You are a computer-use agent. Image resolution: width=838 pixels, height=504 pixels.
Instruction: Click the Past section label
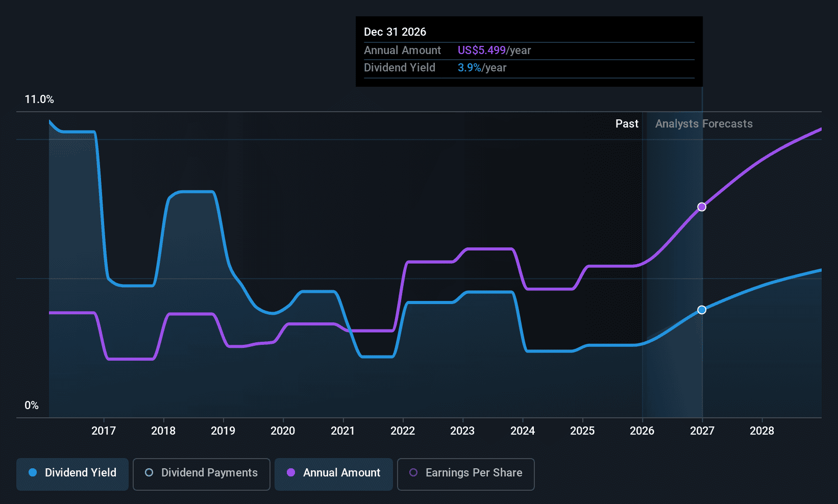(x=627, y=124)
